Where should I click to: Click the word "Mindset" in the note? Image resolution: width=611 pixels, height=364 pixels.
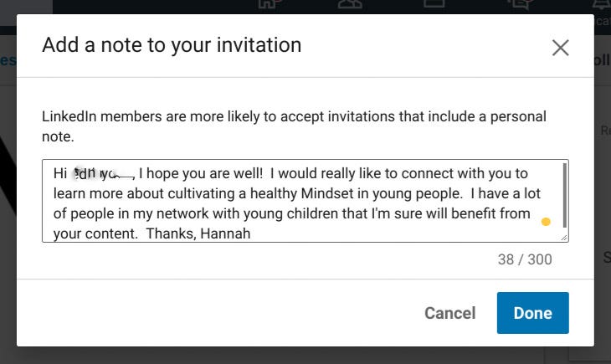click(x=327, y=193)
